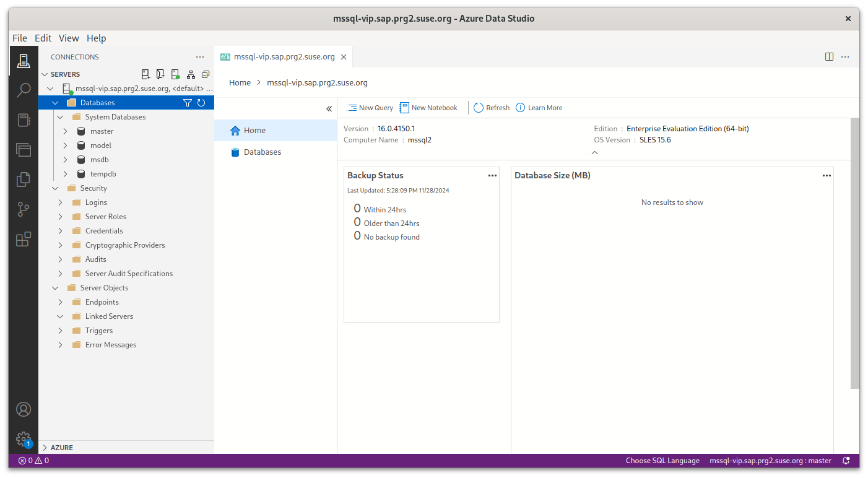Collapse the Database Size widget options menu

point(827,175)
